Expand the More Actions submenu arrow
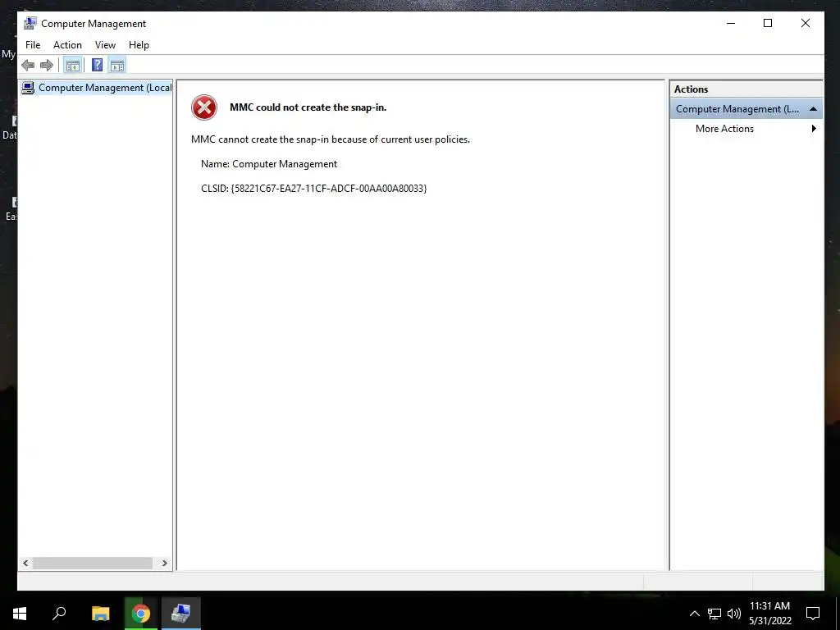This screenshot has height=630, width=840. click(x=814, y=129)
